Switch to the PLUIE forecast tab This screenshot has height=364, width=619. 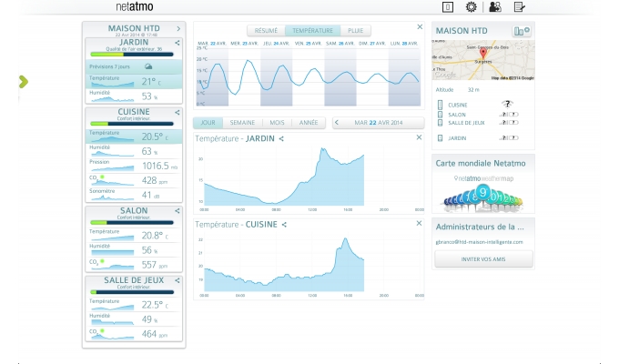point(354,30)
